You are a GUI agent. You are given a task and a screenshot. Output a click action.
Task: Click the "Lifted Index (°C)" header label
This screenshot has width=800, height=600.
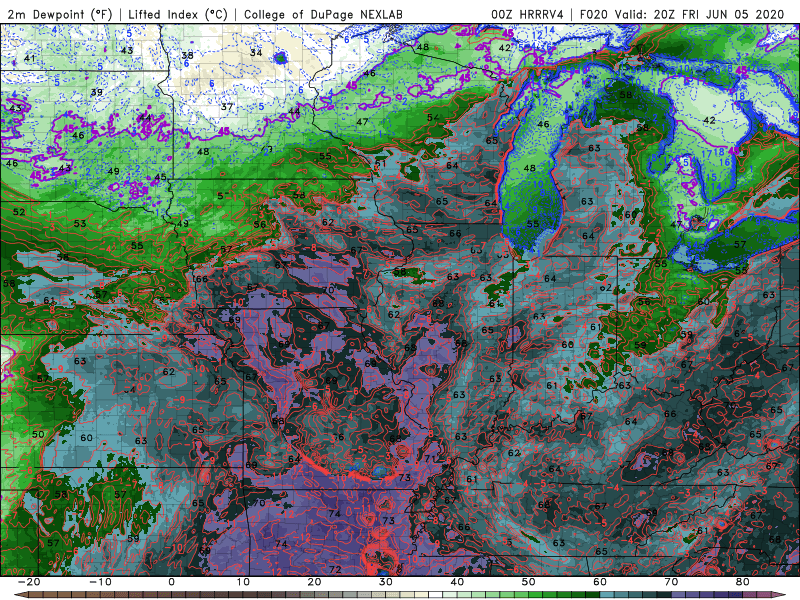click(x=178, y=14)
